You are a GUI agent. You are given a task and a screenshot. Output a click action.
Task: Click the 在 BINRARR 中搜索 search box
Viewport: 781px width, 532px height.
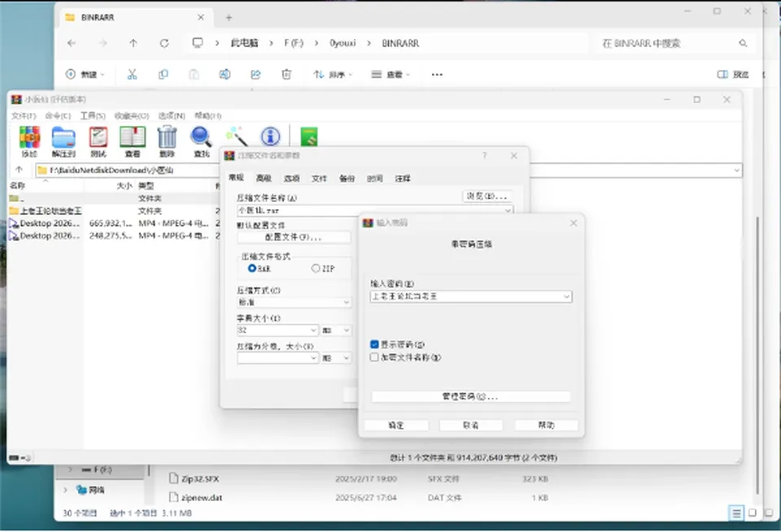[675, 43]
